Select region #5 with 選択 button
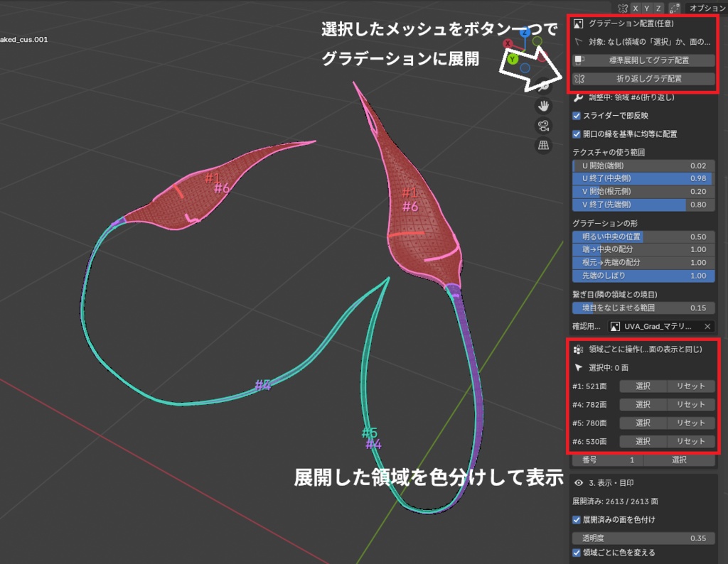Screen dimensions: 728x564 click(643, 423)
